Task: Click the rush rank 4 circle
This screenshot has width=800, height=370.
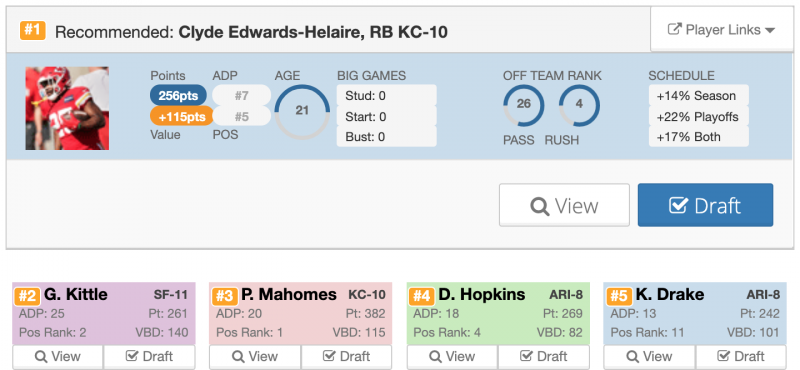Action: (x=579, y=105)
